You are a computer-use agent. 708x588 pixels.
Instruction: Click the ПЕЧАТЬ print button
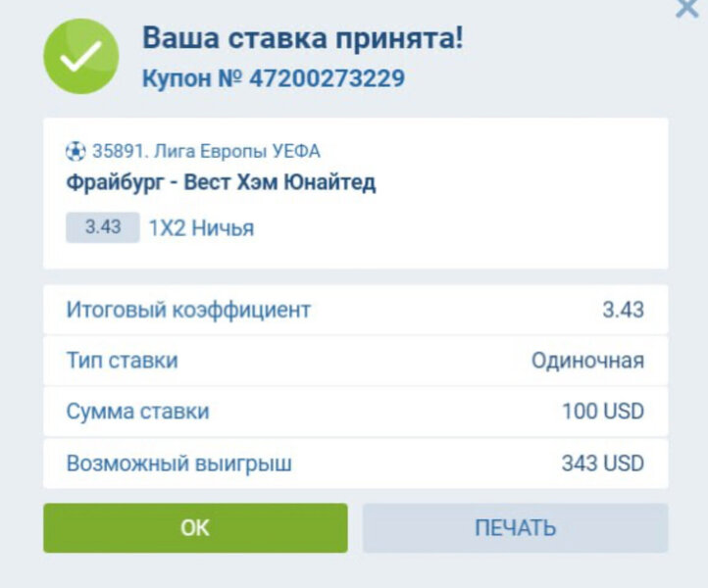515,528
